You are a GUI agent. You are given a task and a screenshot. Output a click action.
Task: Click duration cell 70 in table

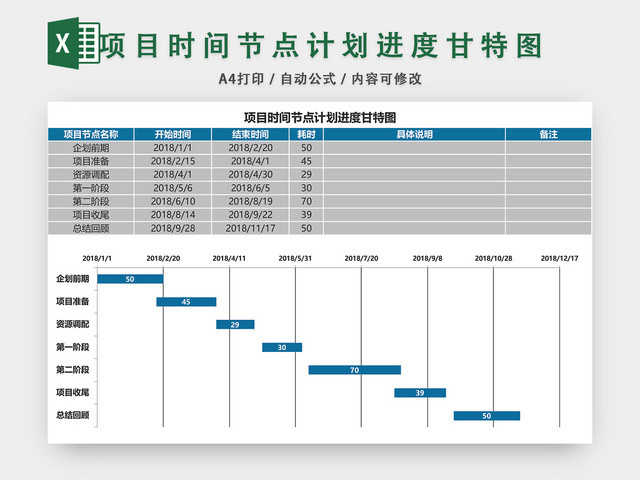pos(306,202)
